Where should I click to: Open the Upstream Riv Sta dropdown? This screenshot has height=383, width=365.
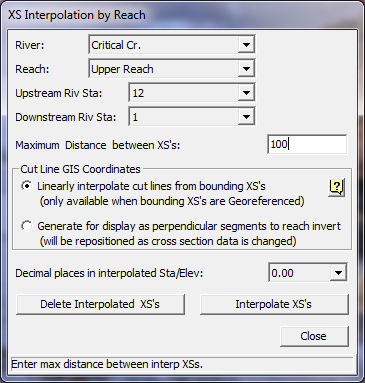pyautogui.click(x=246, y=93)
